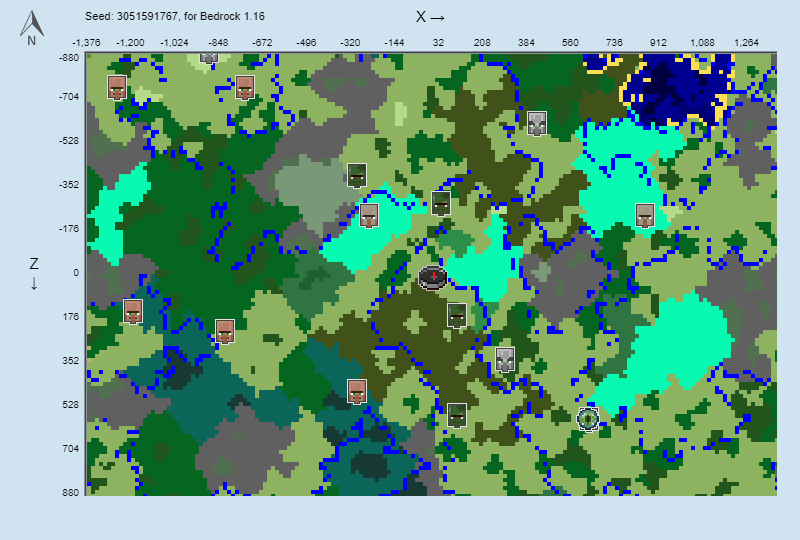
Task: Click positive Z-axis label '528'
Action: point(71,405)
